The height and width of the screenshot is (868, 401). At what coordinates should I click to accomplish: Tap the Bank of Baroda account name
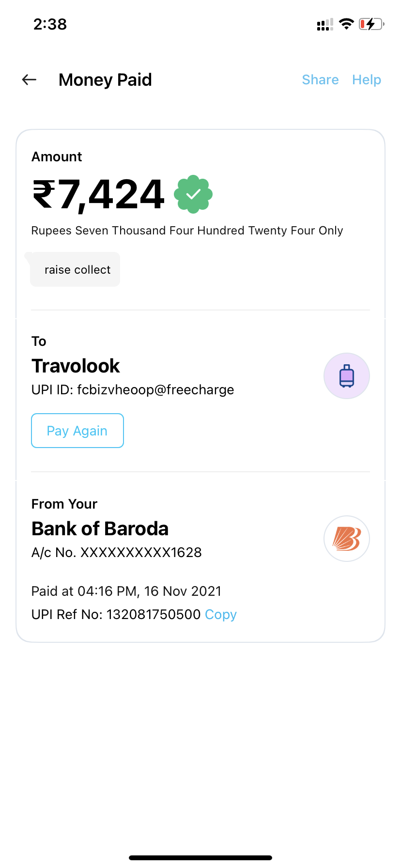(x=100, y=529)
